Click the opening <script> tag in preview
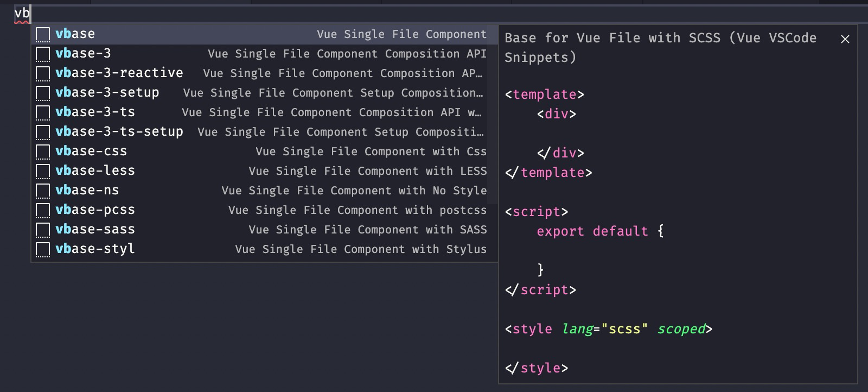This screenshot has width=868, height=392. [x=537, y=212]
